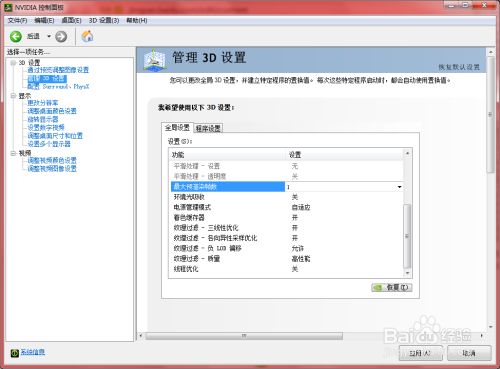
Task: Switch to the 程序设置 tab
Action: coord(208,128)
